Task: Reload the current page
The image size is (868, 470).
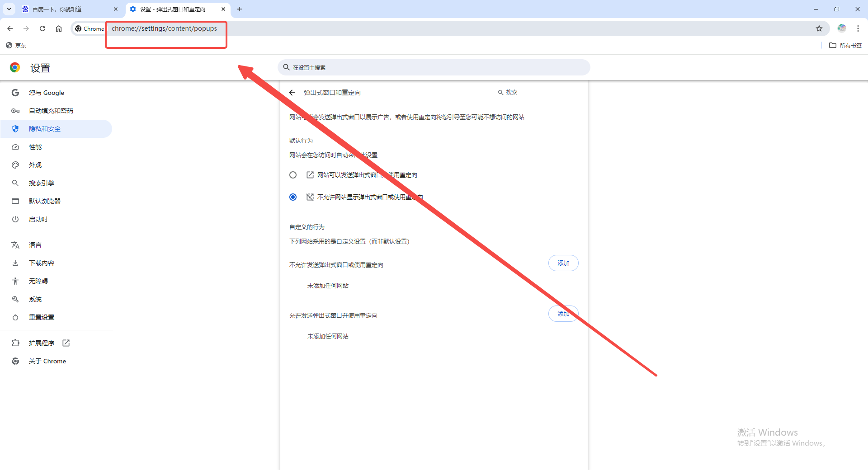Action: pyautogui.click(x=42, y=28)
